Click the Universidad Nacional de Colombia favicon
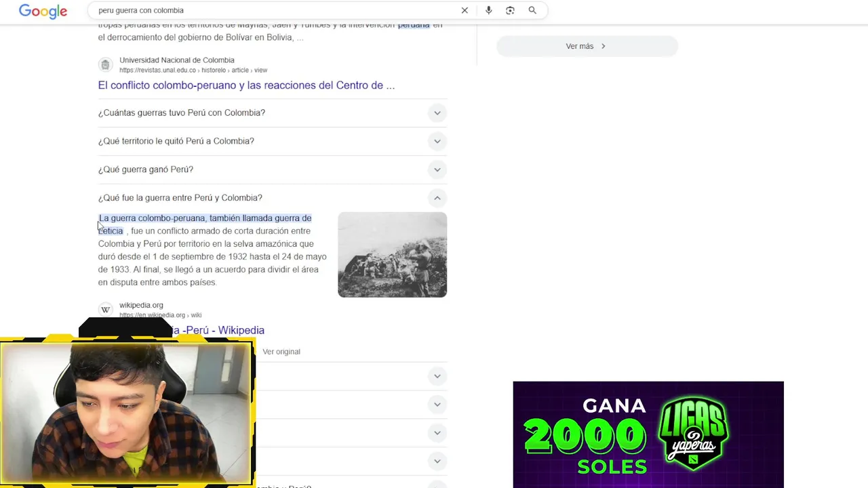 (x=105, y=64)
